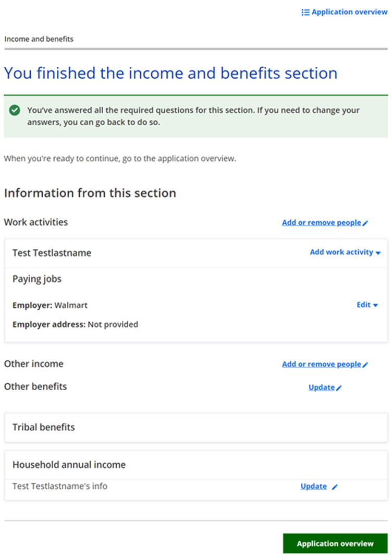Click the Income and benefits section label
This screenshot has width=392, height=557.
[x=39, y=39]
